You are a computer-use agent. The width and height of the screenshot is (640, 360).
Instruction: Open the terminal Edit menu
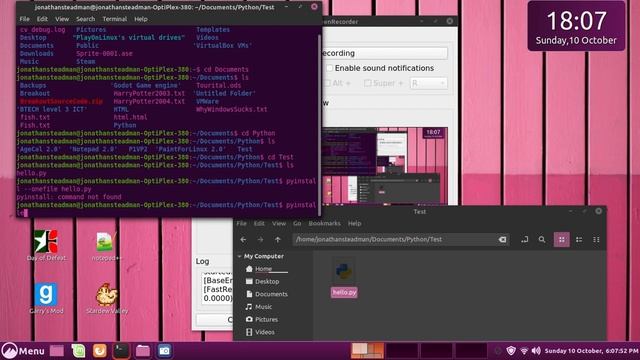tap(42, 19)
